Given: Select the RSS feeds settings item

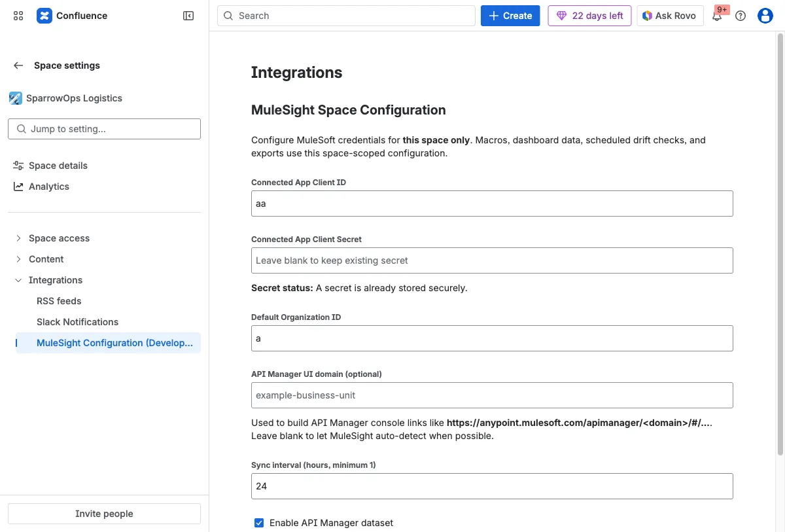Looking at the screenshot, I should 58,300.
